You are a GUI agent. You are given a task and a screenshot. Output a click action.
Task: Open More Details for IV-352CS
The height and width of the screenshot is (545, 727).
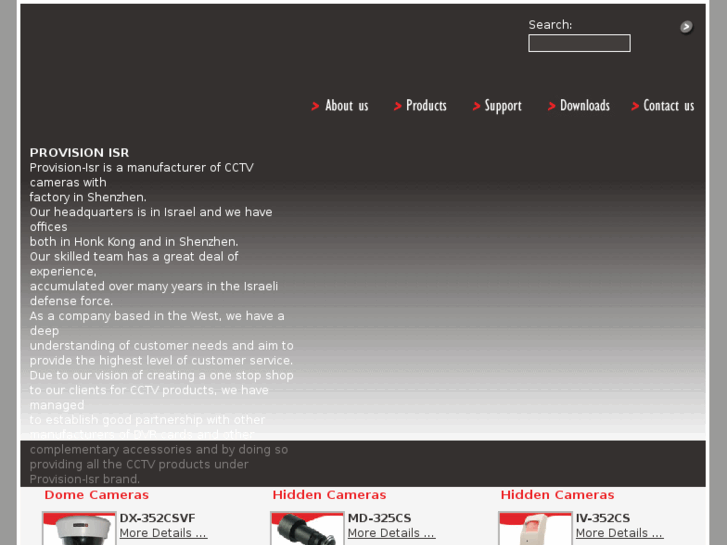coord(619,533)
